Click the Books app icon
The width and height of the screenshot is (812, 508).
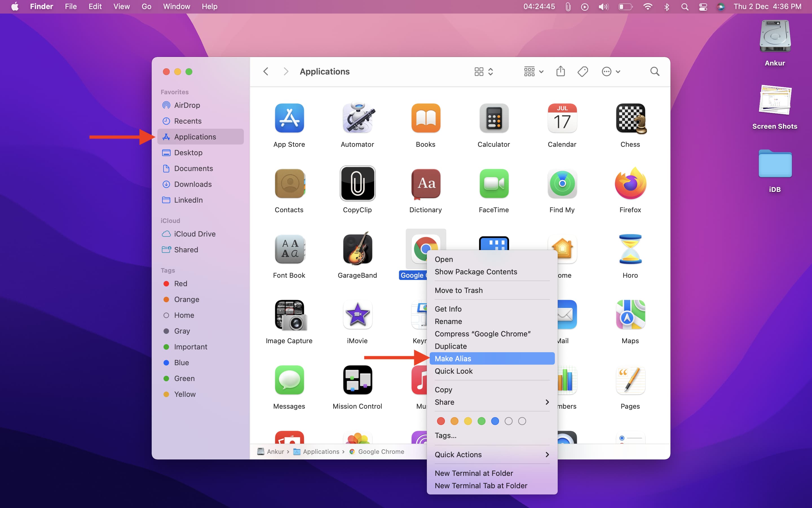[x=426, y=118]
